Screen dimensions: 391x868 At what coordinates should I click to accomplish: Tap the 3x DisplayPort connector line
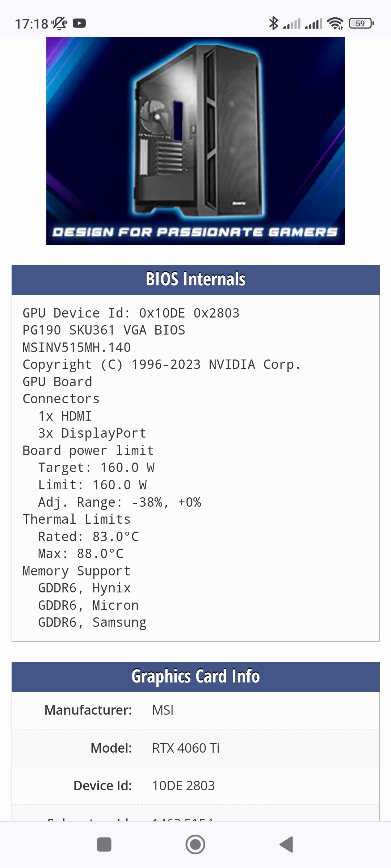[92, 433]
